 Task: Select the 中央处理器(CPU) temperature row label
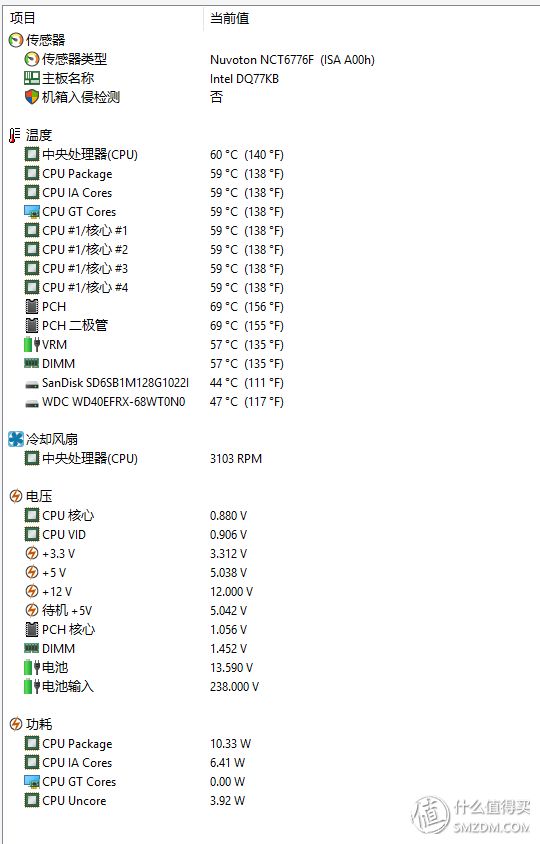point(90,154)
